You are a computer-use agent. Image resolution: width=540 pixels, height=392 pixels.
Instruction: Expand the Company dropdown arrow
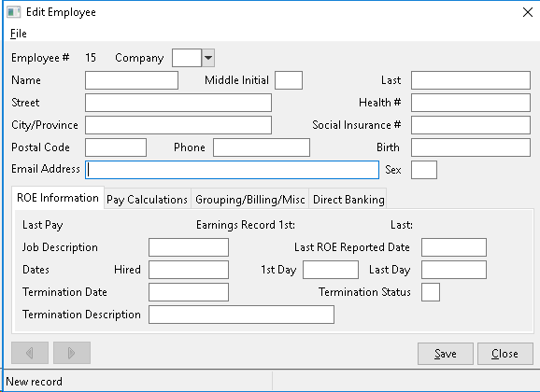[208, 58]
